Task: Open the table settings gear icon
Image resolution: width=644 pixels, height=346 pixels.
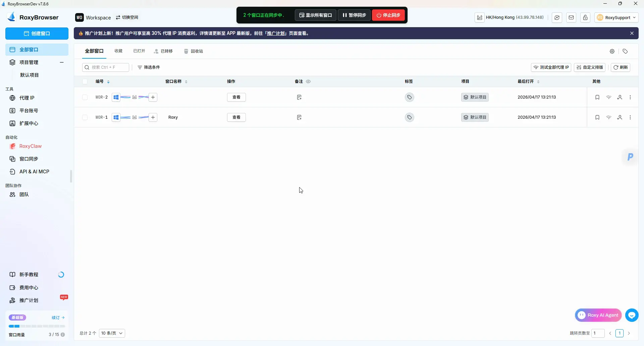Action: point(612,51)
